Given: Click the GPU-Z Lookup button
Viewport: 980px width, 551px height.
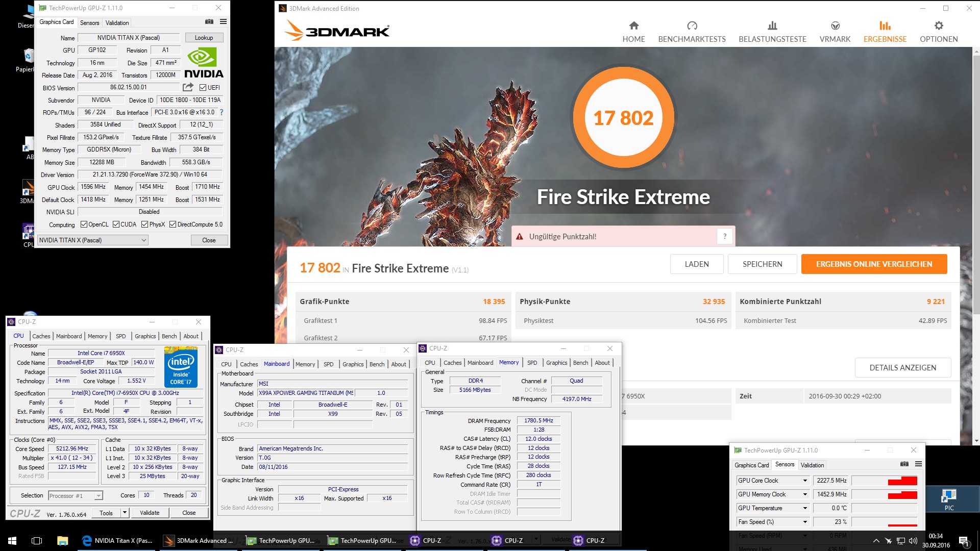Looking at the screenshot, I should coord(204,38).
